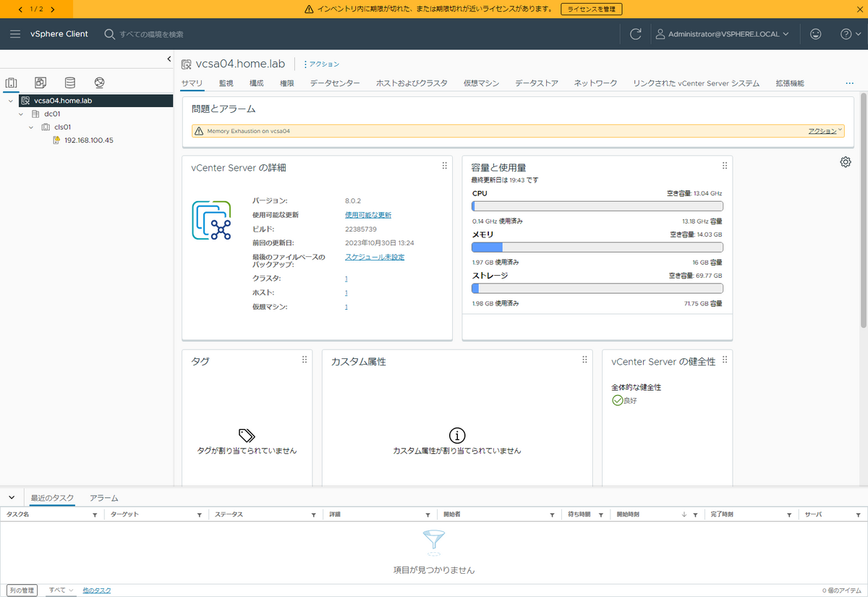
Task: Go to previous notification banner
Action: (20, 9)
